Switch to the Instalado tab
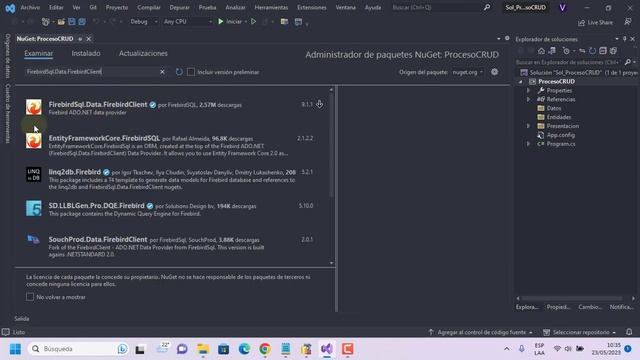The image size is (640, 360). coord(86,53)
